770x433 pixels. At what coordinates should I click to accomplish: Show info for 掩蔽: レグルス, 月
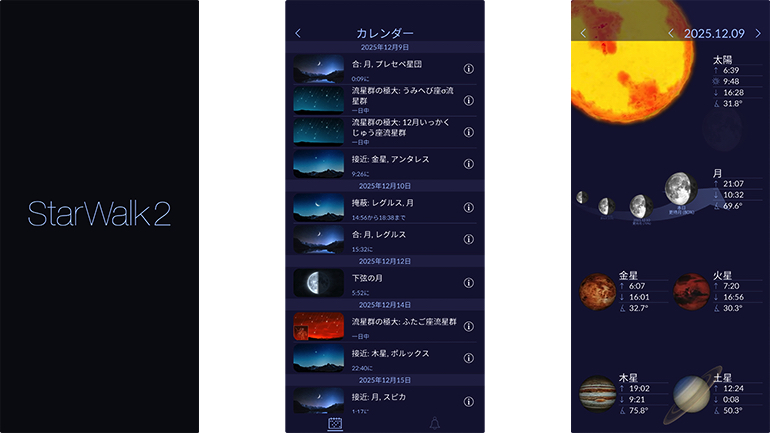[x=468, y=208]
